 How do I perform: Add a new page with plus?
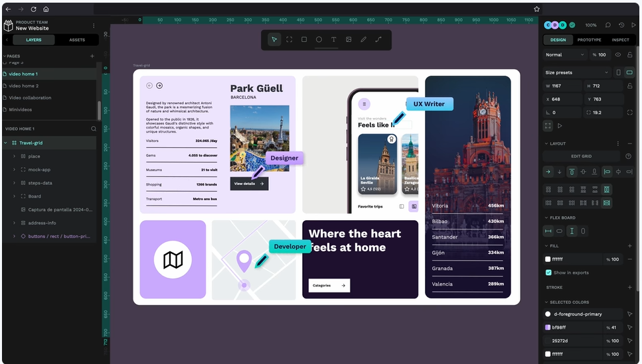(92, 56)
